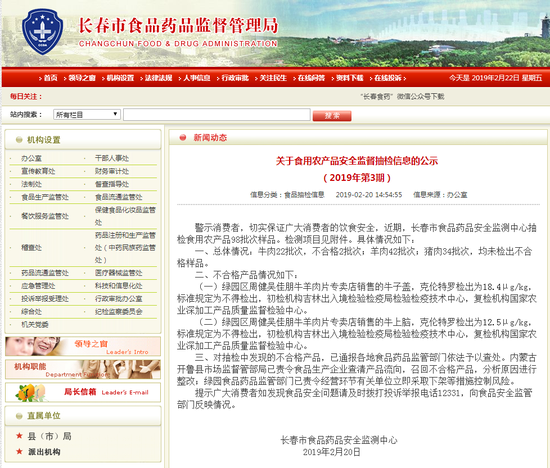Open the 行政审批办公室 department link
Viewport: 550px width, 468px height.
coord(119,299)
